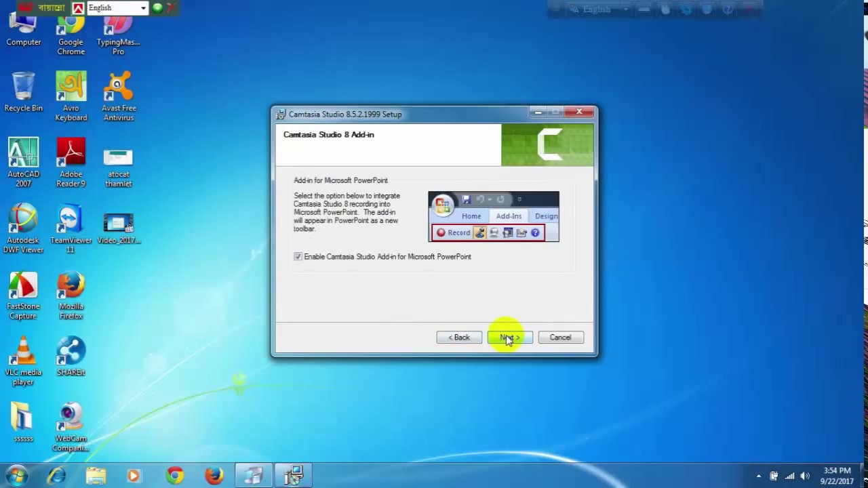This screenshot has width=868, height=488.
Task: Select VLC media player desktop shortcut
Action: pos(23,361)
